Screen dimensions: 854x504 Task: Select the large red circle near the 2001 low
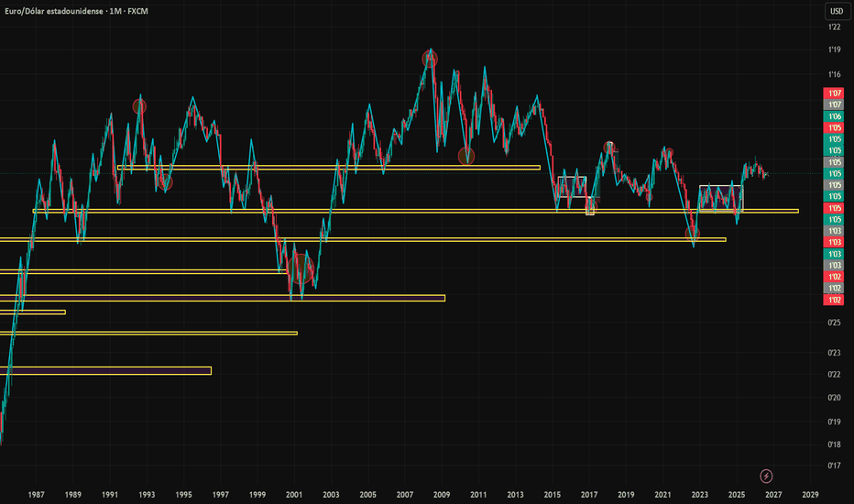click(301, 269)
